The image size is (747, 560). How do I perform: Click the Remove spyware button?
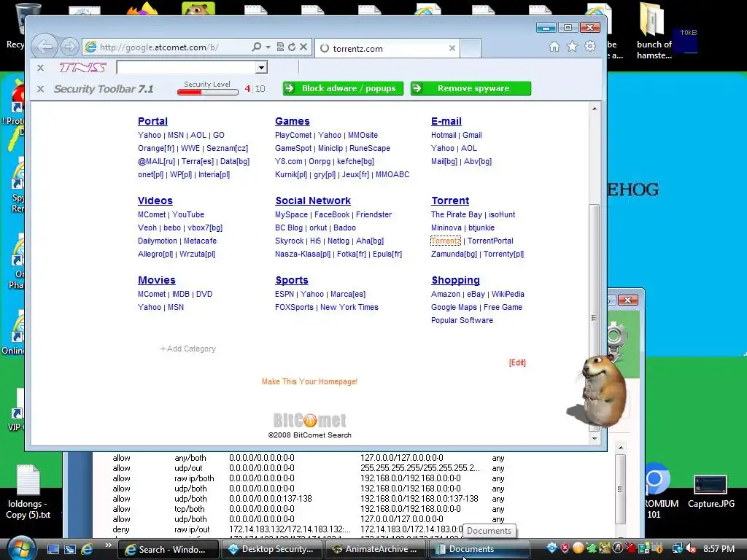471,88
